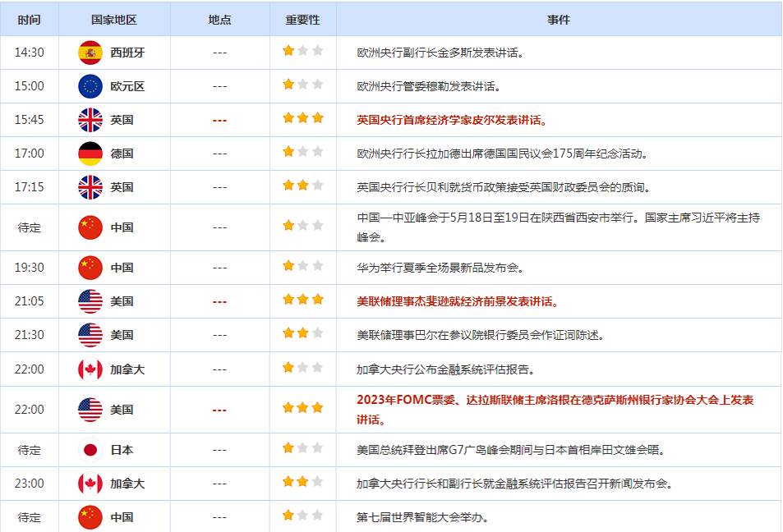783x532 pixels.
Task: Click China flag in World Intelligence Congress row
Action: click(90, 517)
